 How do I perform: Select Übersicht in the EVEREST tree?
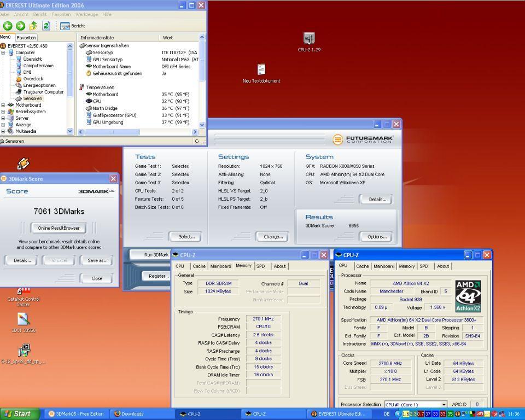(x=32, y=59)
